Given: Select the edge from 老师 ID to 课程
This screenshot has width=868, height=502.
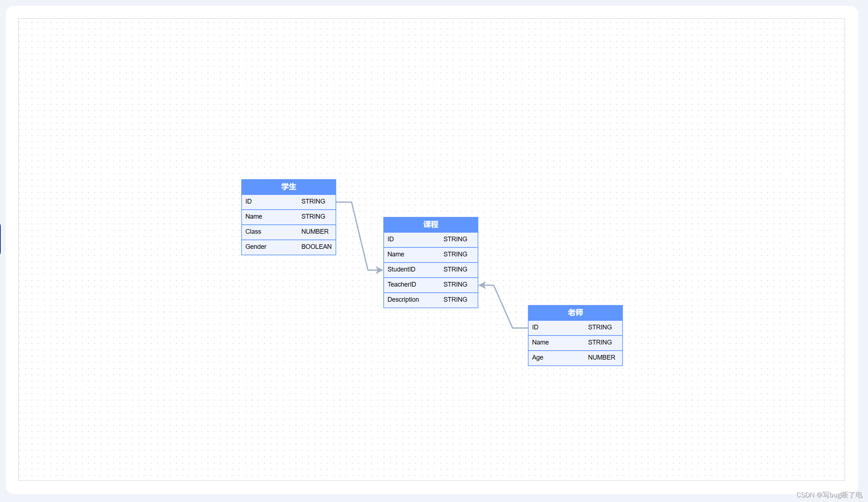Looking at the screenshot, I should coord(503,306).
